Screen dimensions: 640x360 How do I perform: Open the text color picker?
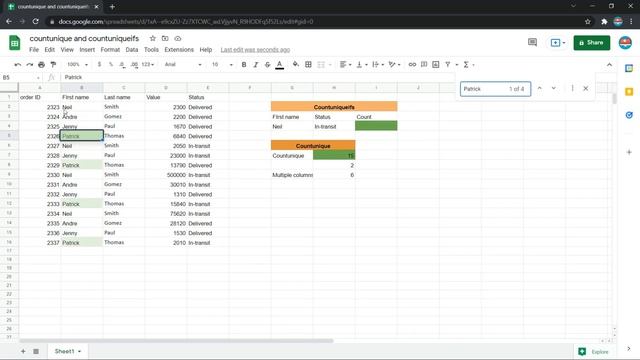click(280, 64)
